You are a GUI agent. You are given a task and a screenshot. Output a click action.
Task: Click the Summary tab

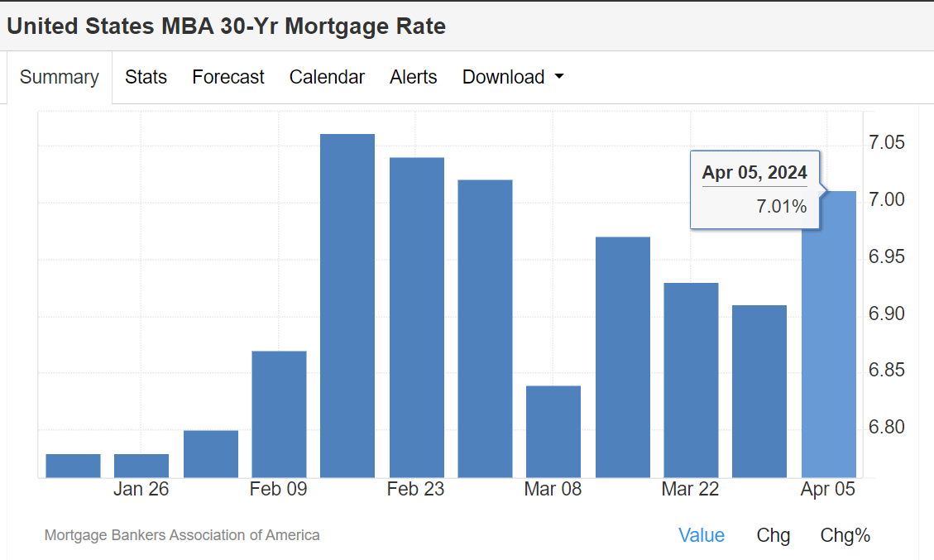(x=59, y=78)
